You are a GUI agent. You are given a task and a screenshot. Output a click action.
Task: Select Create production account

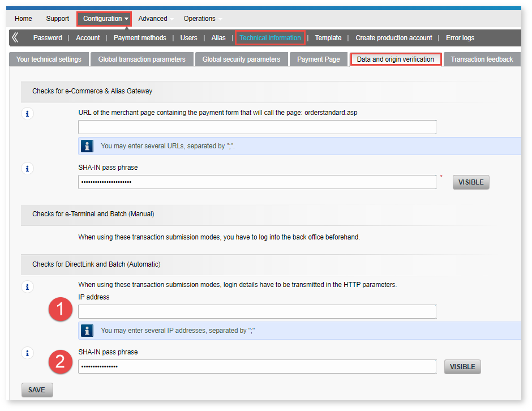394,38
